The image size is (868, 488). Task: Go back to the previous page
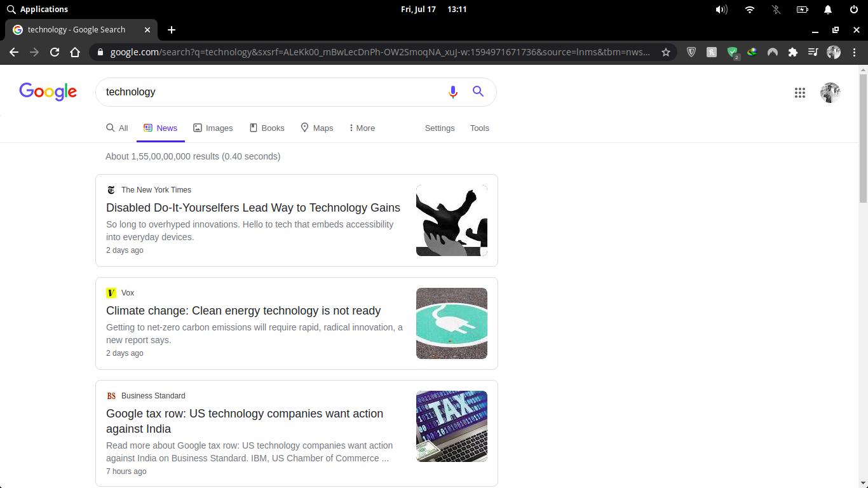point(14,52)
